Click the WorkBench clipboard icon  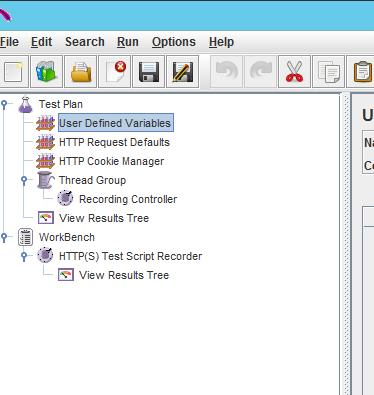click(x=26, y=237)
